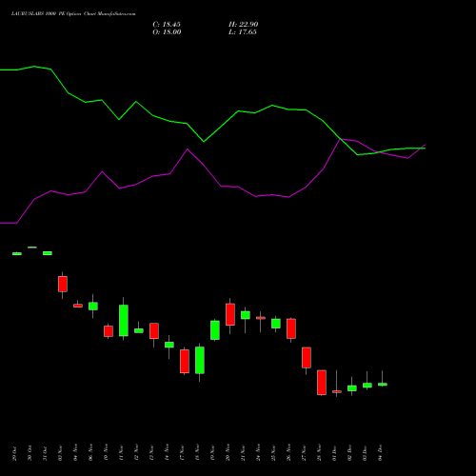The height and width of the screenshot is (476, 476).
Task: Click the open value O: 18.00
Action: coord(167,32)
